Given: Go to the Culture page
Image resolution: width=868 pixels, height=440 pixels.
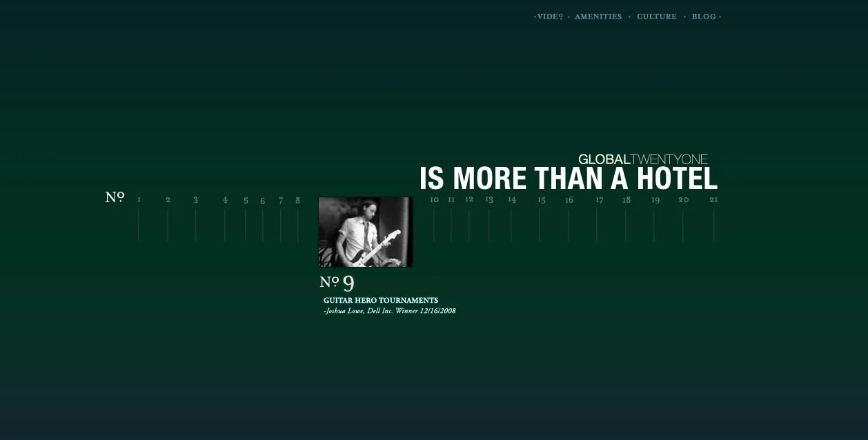Looking at the screenshot, I should click(x=657, y=17).
